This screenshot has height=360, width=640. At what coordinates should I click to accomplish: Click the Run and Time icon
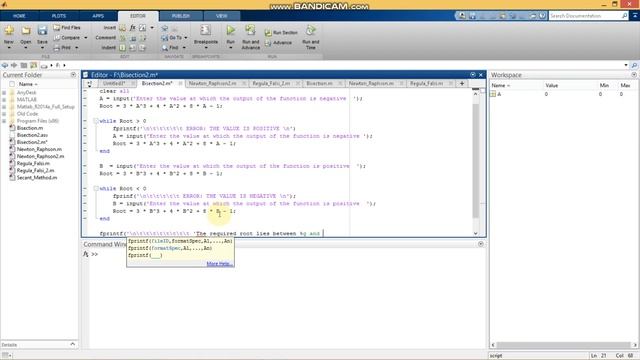(x=311, y=30)
